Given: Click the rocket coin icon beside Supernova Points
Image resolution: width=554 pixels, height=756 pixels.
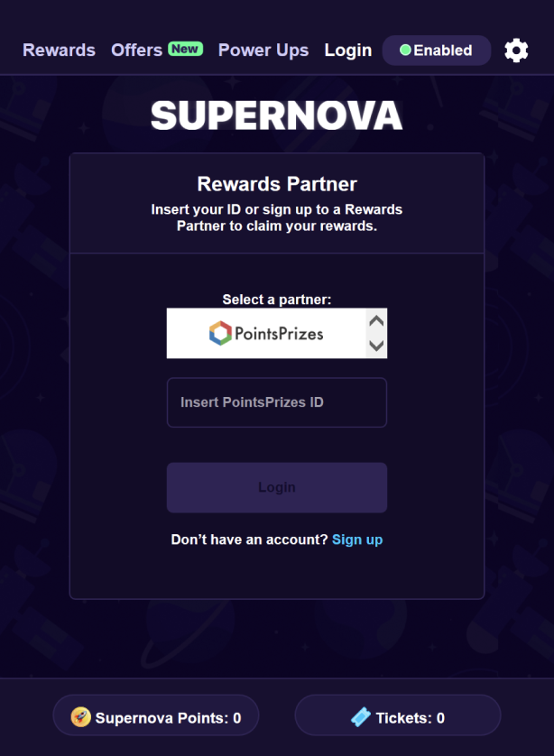Looking at the screenshot, I should (81, 717).
